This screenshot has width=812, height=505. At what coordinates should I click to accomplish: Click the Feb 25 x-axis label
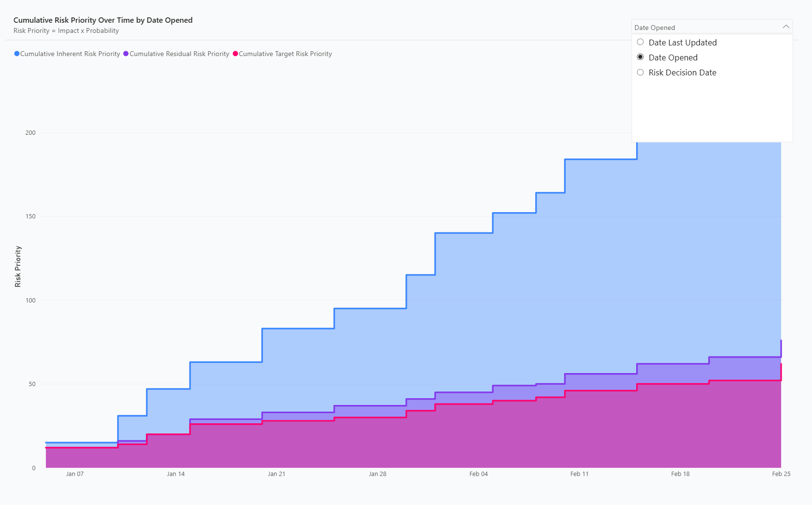781,474
